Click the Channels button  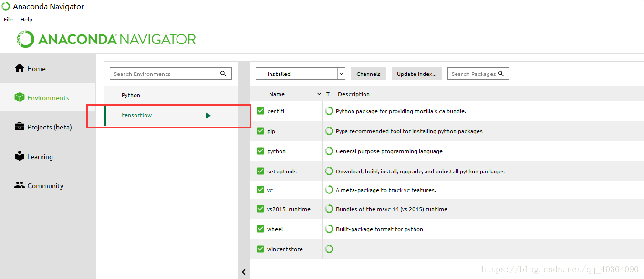tap(368, 74)
